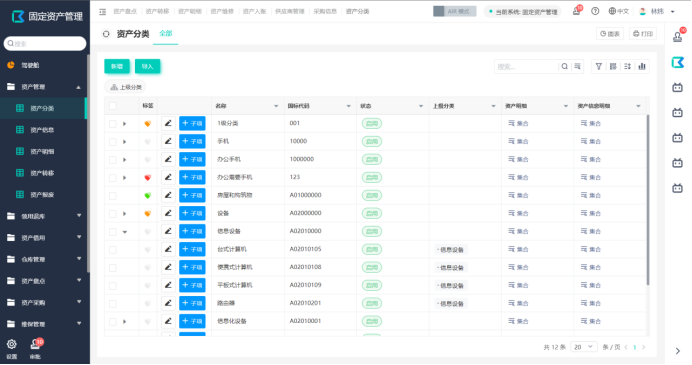Open the 名称 column dropdown arrow
Viewport: 692px width, 365px height.
click(x=276, y=106)
